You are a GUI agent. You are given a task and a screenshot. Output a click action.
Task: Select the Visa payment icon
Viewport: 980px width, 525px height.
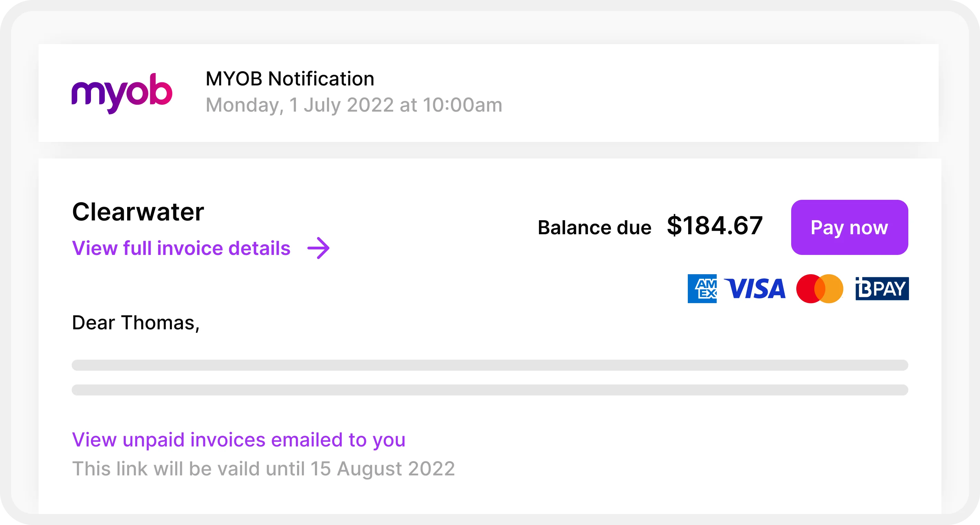click(x=755, y=289)
